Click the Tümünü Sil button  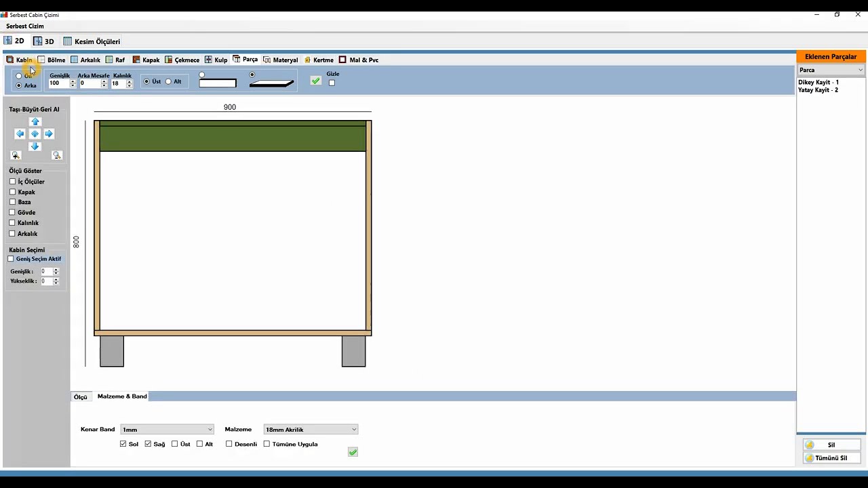pos(831,458)
